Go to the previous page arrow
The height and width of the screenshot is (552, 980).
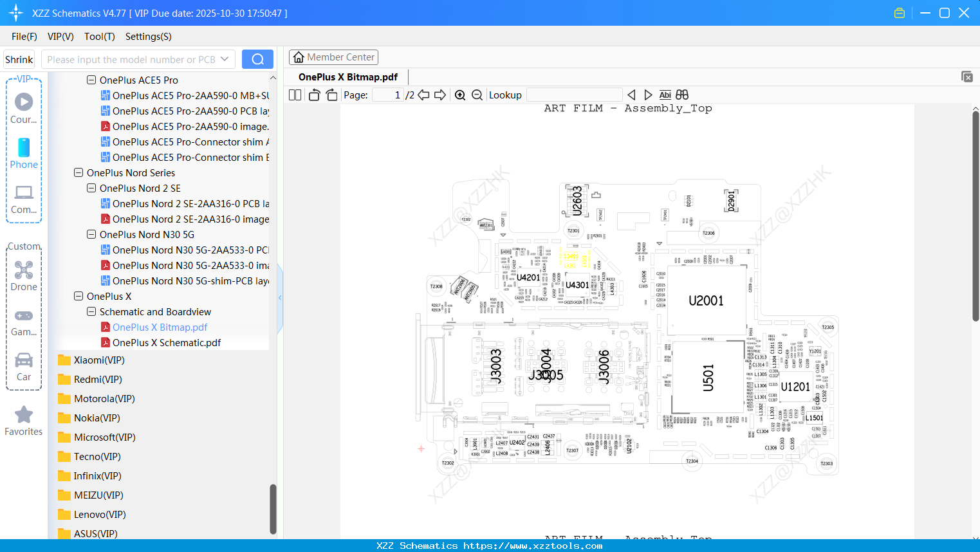(x=423, y=95)
